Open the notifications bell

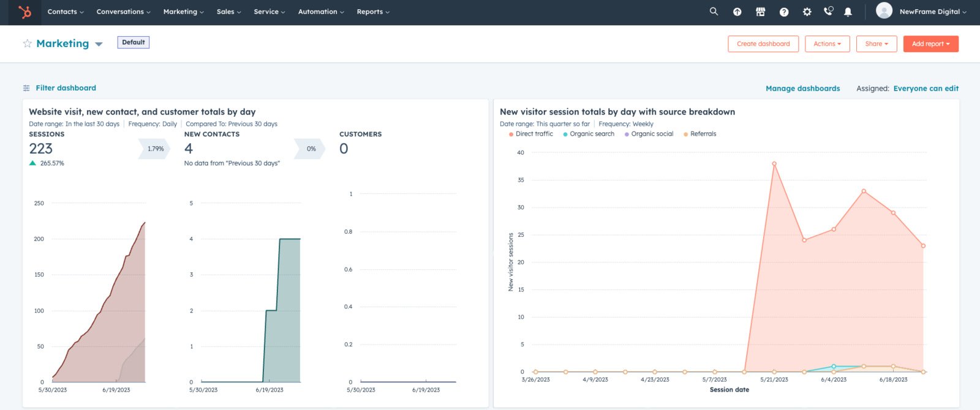848,12
